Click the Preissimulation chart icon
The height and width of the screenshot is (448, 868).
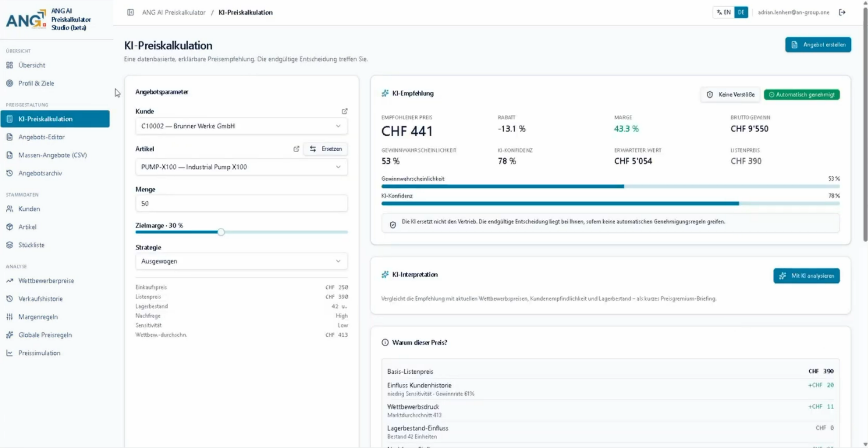pos(9,353)
